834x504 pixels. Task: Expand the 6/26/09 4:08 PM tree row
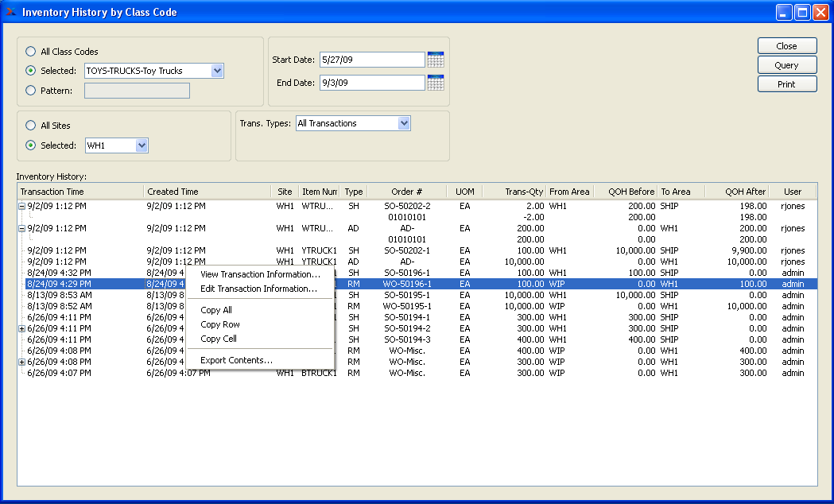21,362
